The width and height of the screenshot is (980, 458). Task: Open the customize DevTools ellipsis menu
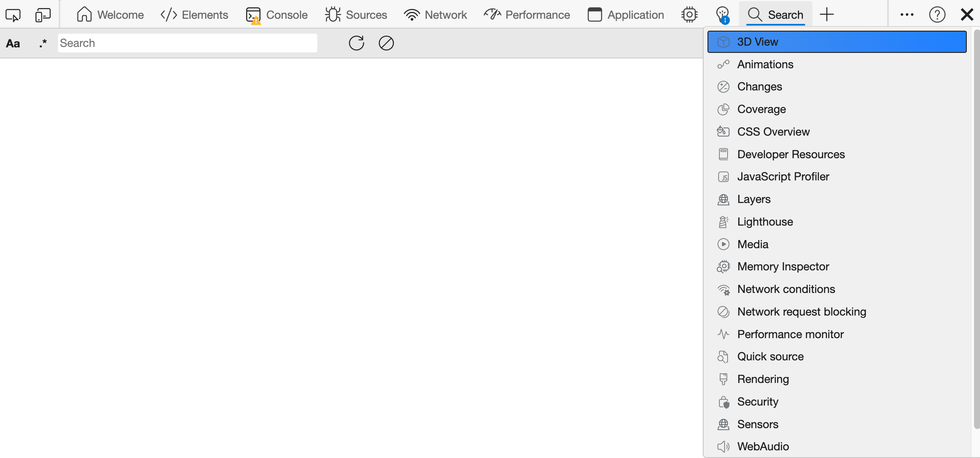click(906, 14)
